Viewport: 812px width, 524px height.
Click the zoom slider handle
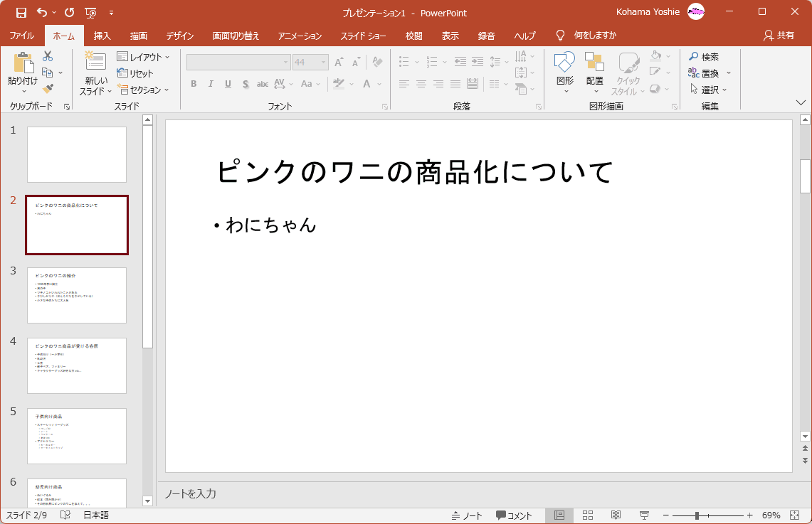pos(697,515)
